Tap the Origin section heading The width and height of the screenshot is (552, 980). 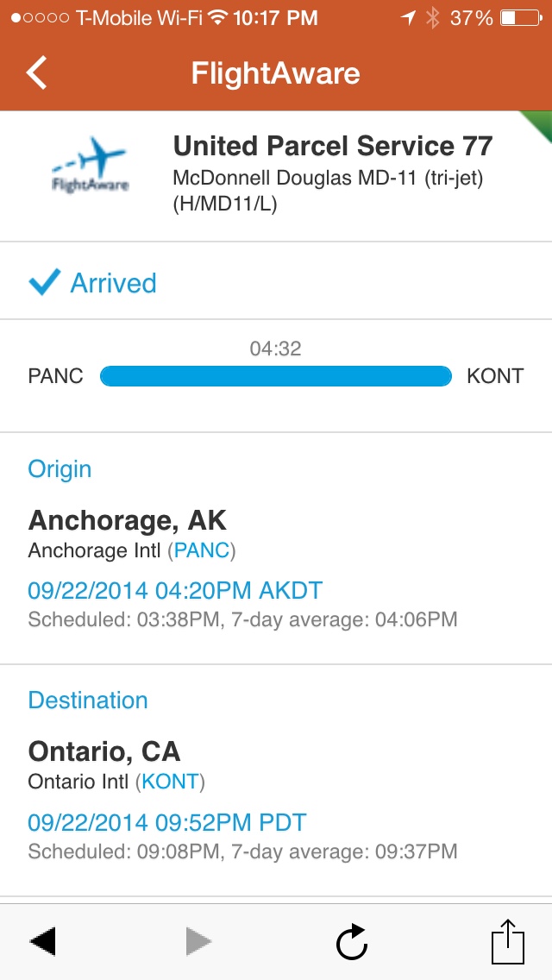coord(60,468)
